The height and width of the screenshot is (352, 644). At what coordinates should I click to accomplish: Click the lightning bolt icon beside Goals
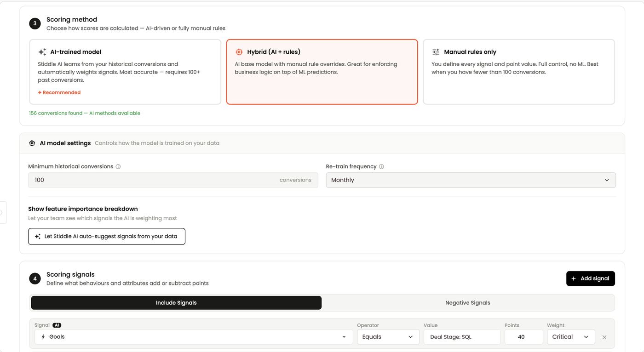(x=43, y=337)
